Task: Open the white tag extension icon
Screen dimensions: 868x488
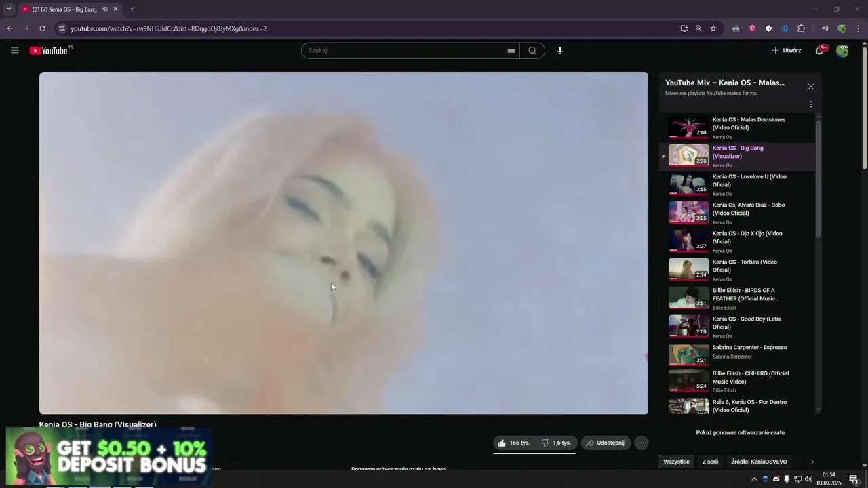Action: 768,28
